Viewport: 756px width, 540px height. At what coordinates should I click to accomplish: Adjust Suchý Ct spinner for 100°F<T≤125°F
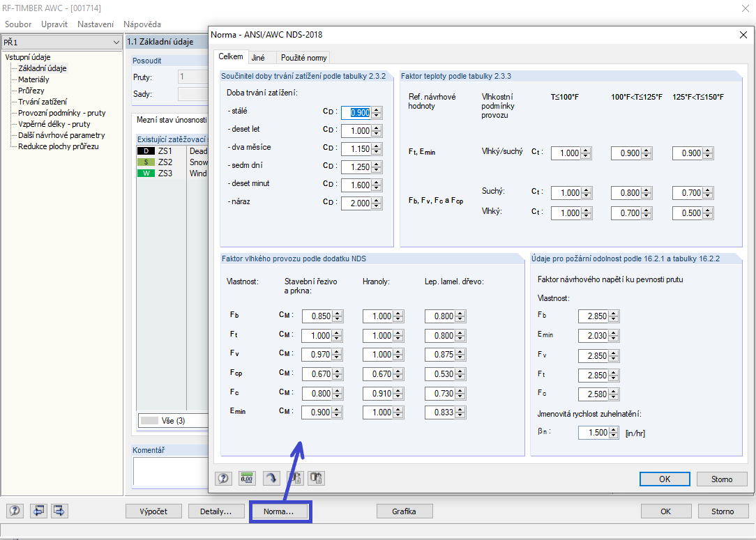(x=647, y=193)
